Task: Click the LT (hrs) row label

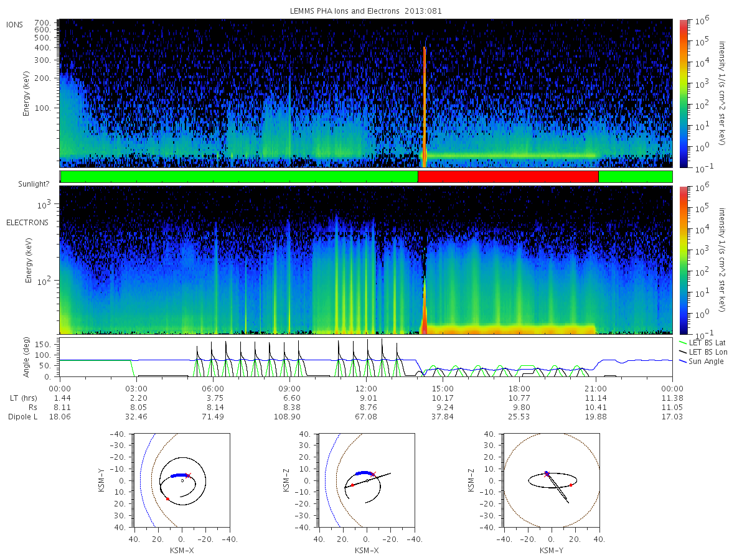Action: pyautogui.click(x=22, y=398)
